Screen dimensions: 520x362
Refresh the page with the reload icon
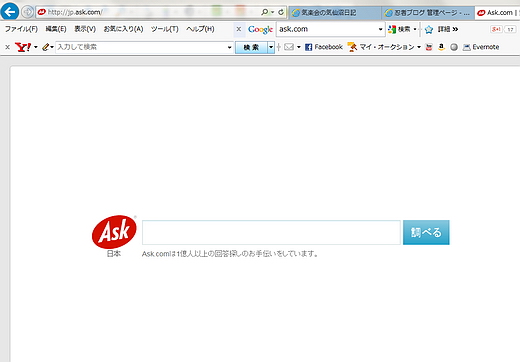[281, 12]
